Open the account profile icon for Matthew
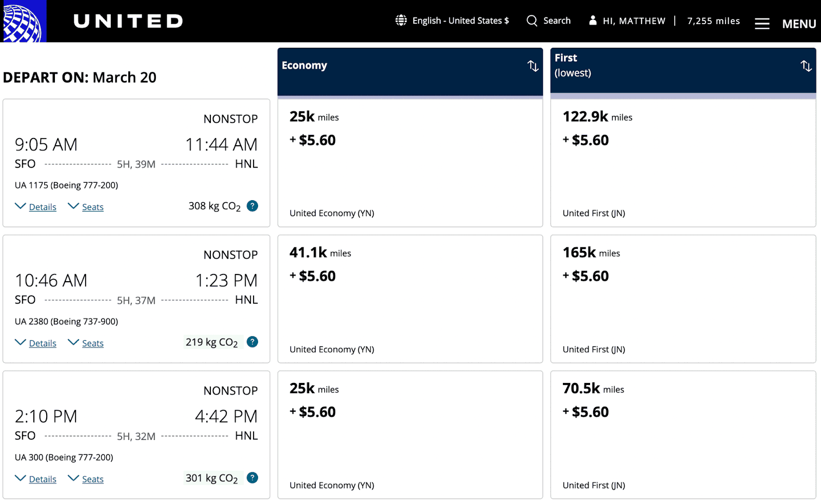821x504 pixels. (593, 21)
